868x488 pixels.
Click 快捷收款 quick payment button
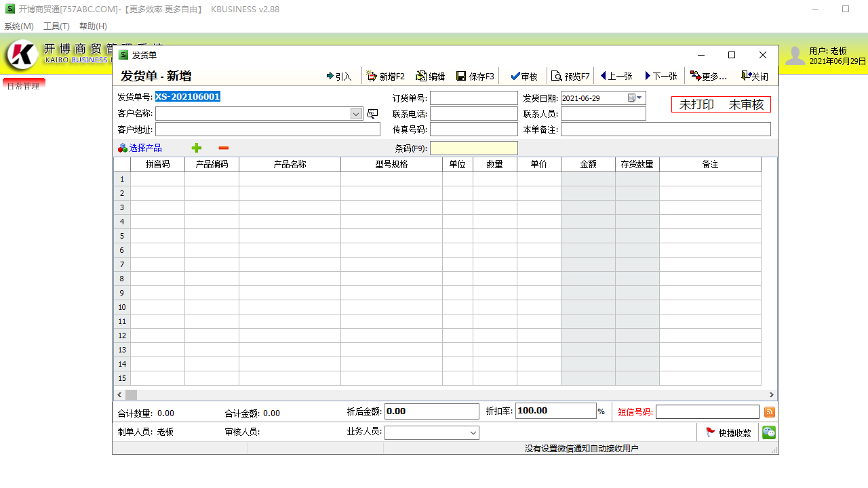click(728, 432)
